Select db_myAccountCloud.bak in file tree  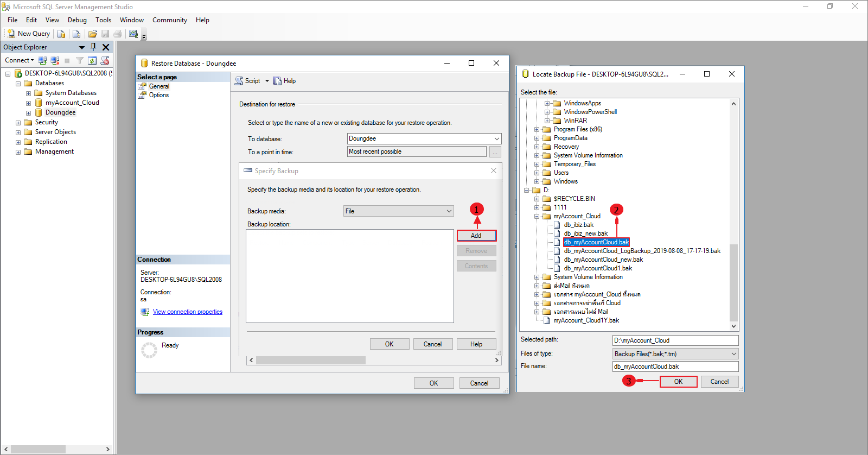[596, 242]
